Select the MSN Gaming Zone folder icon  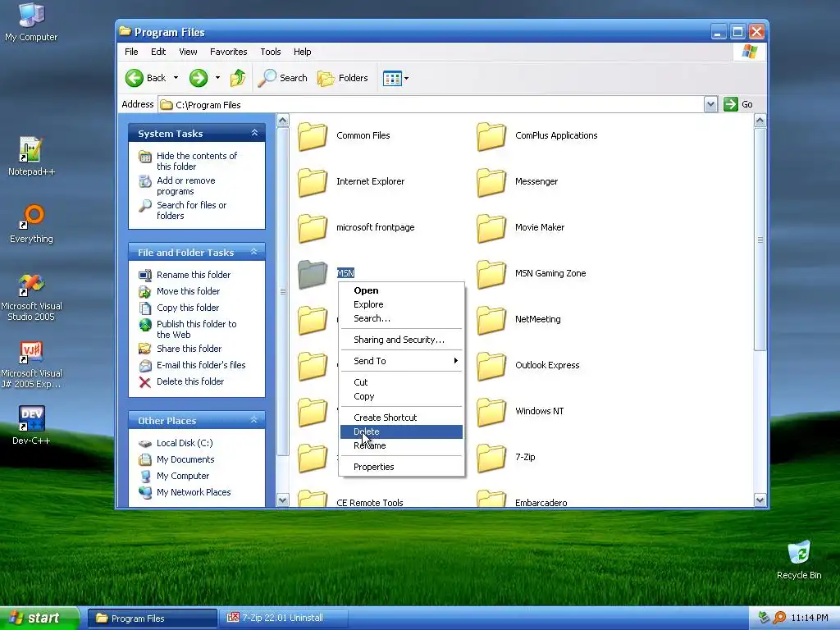(491, 274)
